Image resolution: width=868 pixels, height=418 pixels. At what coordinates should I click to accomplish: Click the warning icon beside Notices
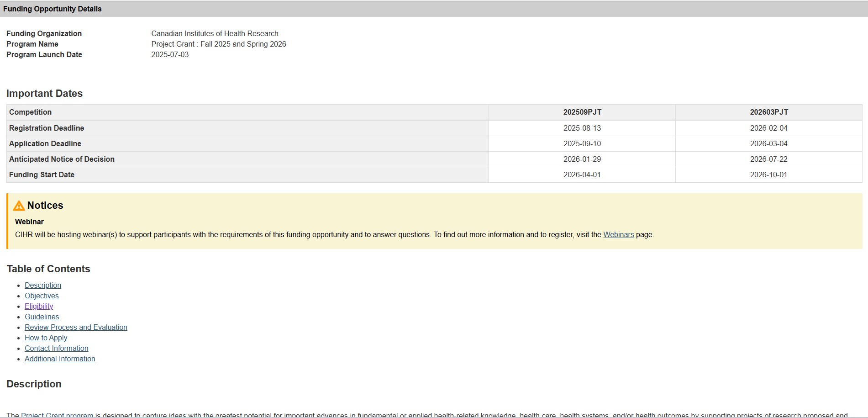pyautogui.click(x=19, y=206)
